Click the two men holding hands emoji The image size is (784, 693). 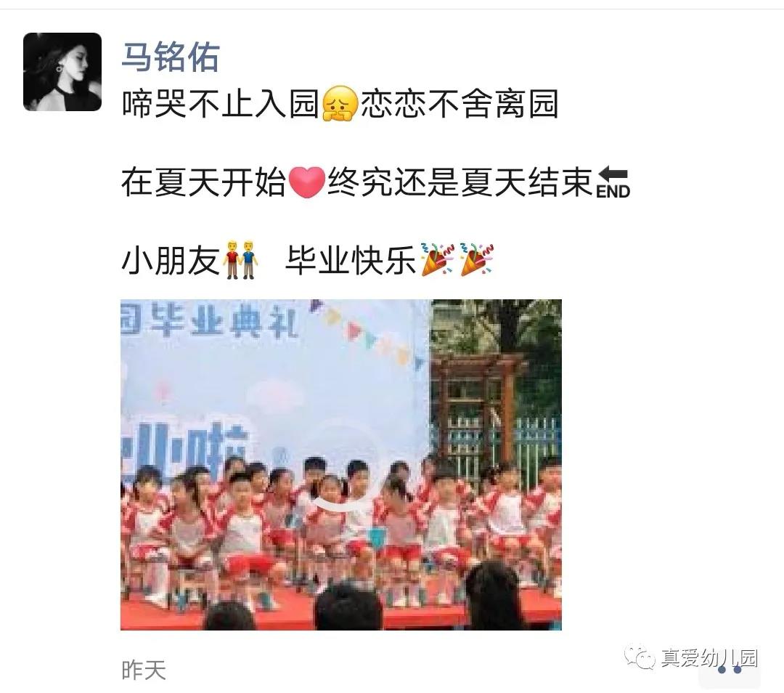[x=240, y=260]
